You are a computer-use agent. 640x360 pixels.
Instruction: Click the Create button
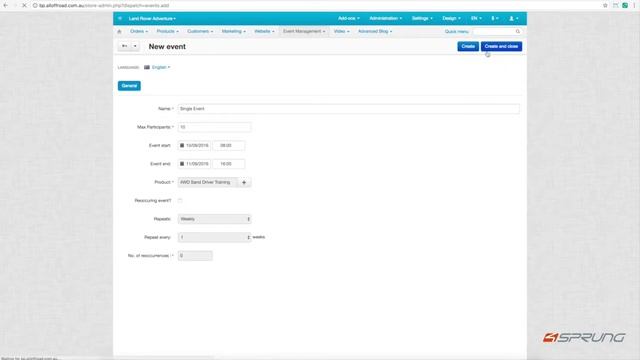point(468,47)
